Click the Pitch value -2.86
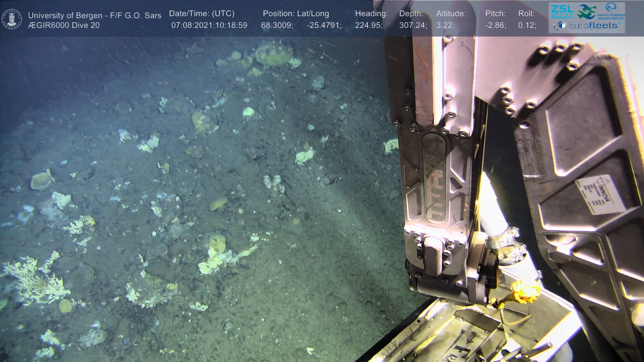644x362 pixels. coord(495,25)
